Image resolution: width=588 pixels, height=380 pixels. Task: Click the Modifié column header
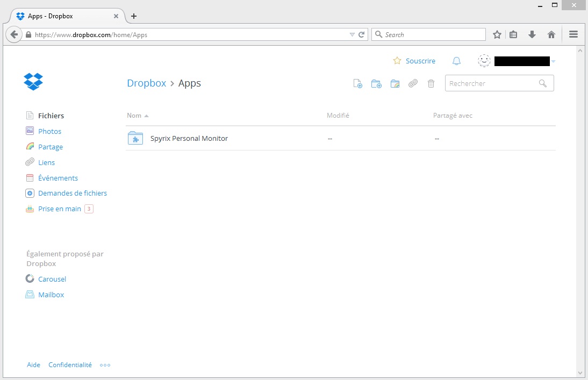338,116
